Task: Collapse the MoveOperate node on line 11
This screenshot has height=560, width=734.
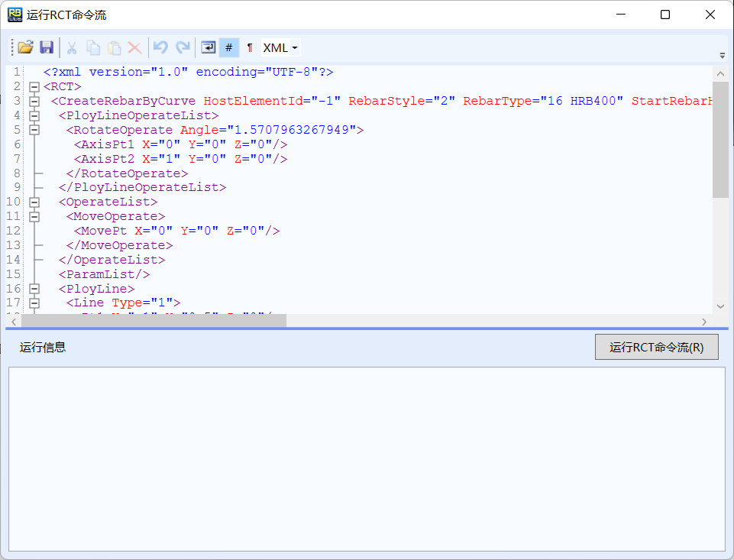Action: point(34,216)
